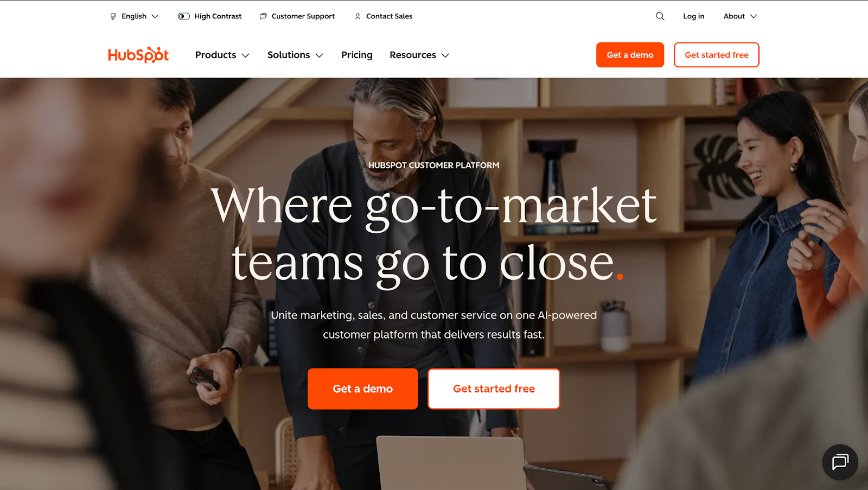Open the Resources menu
This screenshot has height=490, width=868.
coord(419,55)
